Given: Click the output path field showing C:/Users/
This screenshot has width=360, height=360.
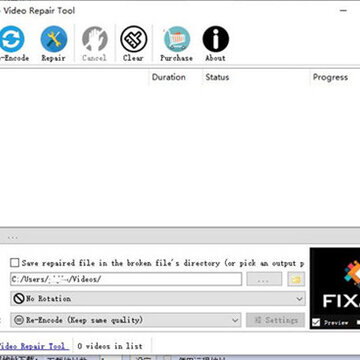Looking at the screenshot, I should pyautogui.click(x=126, y=279).
